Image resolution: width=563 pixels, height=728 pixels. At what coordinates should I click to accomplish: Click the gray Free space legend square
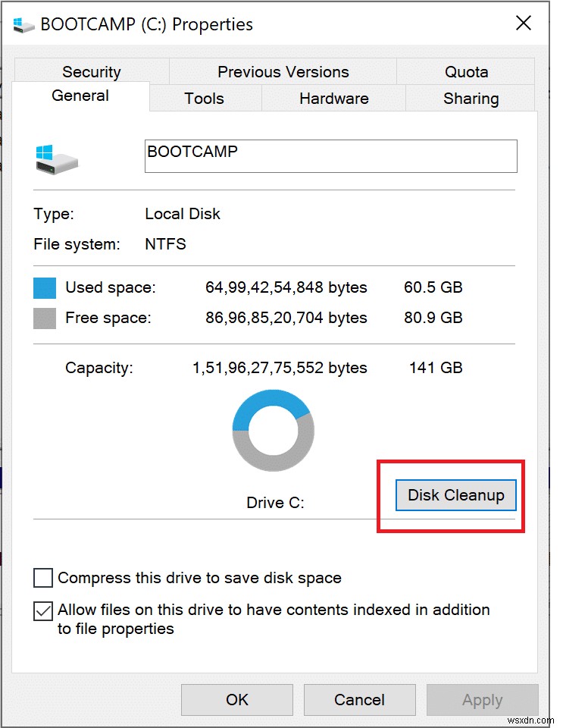coord(45,318)
